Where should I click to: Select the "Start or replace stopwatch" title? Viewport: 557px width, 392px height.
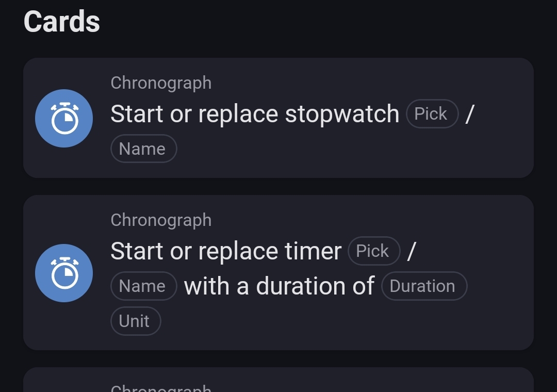pos(255,114)
